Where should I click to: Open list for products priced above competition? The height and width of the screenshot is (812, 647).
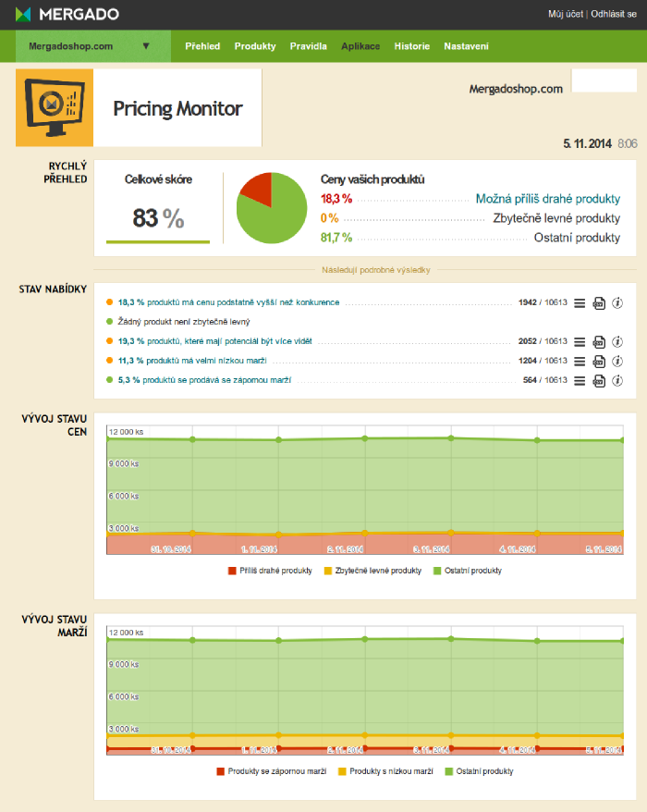point(580,303)
